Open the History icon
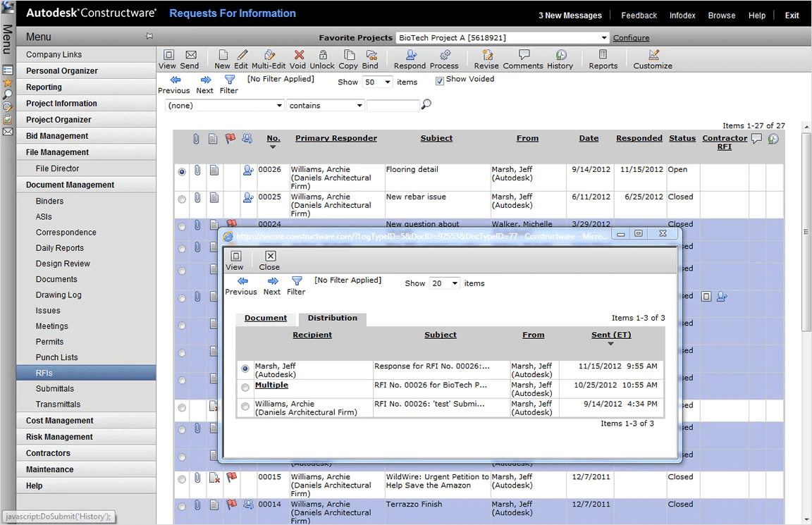 click(x=561, y=55)
